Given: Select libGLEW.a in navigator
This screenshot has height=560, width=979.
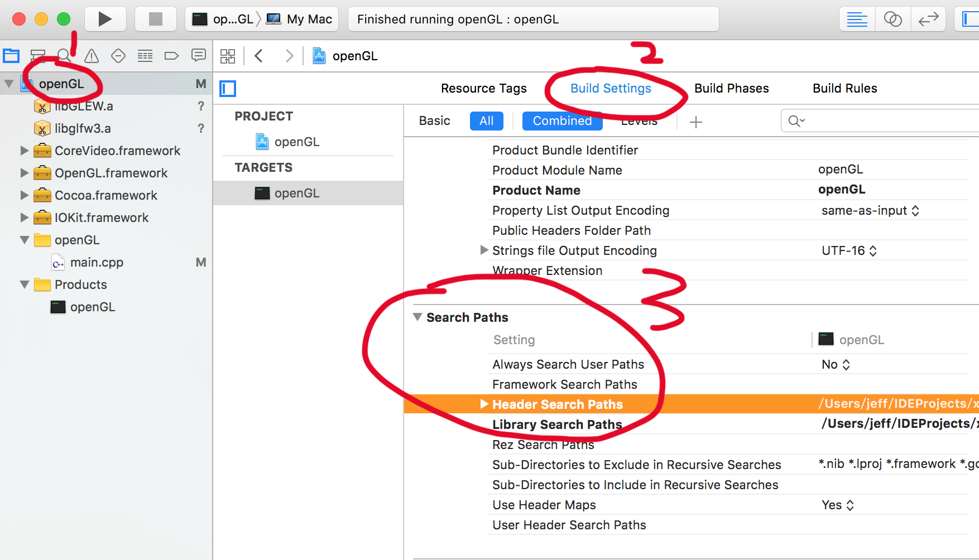Looking at the screenshot, I should tap(106, 106).
